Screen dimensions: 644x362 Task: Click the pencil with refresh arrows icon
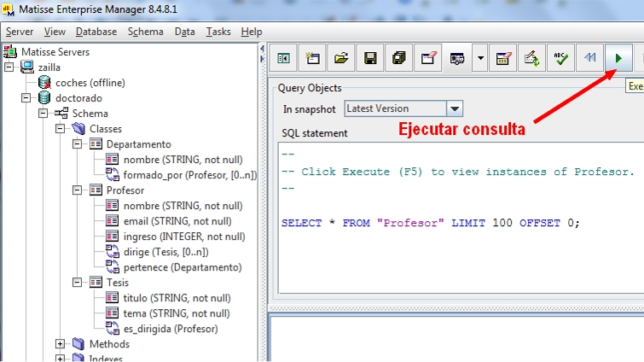(531, 58)
